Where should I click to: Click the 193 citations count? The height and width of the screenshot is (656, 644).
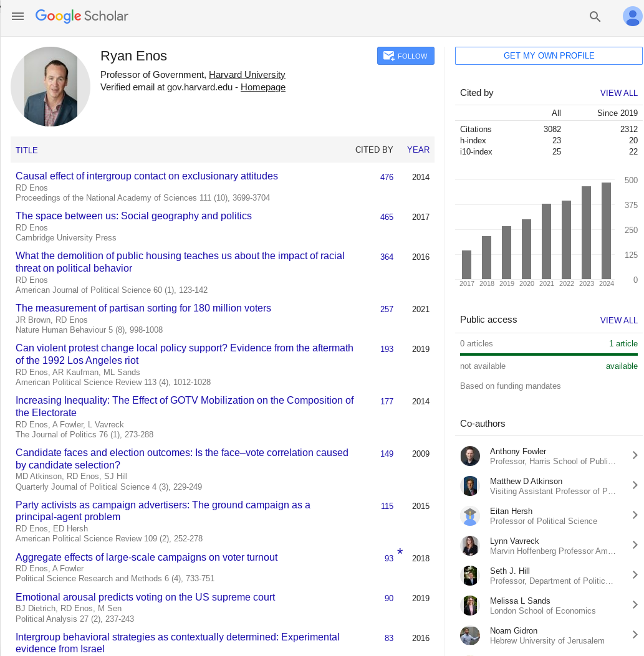[x=387, y=348]
